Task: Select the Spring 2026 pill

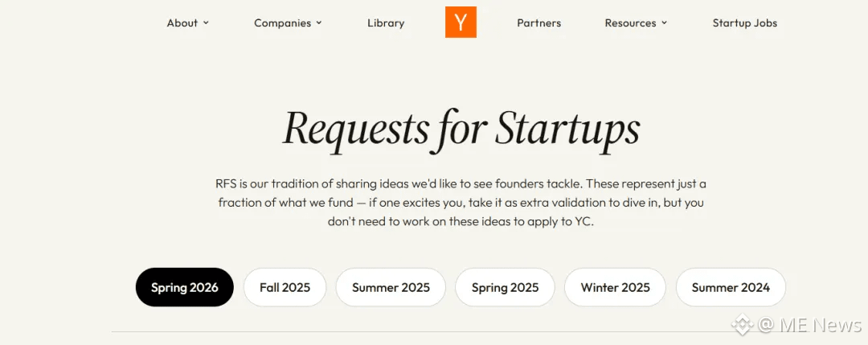Action: (x=185, y=287)
